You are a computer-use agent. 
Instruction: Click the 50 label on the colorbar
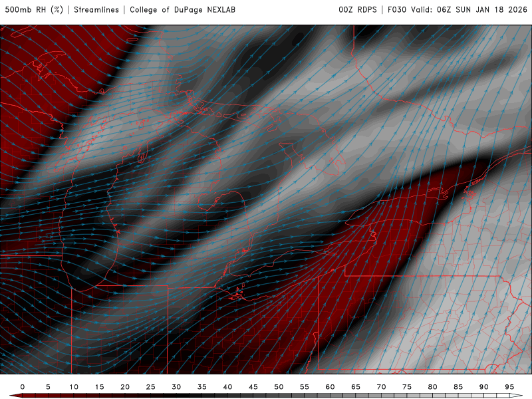tap(279, 387)
